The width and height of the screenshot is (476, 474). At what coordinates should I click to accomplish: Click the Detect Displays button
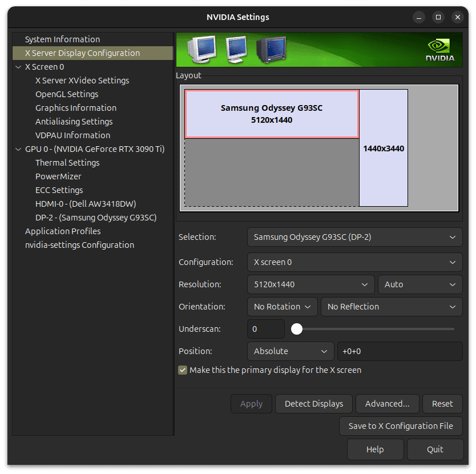click(x=314, y=404)
